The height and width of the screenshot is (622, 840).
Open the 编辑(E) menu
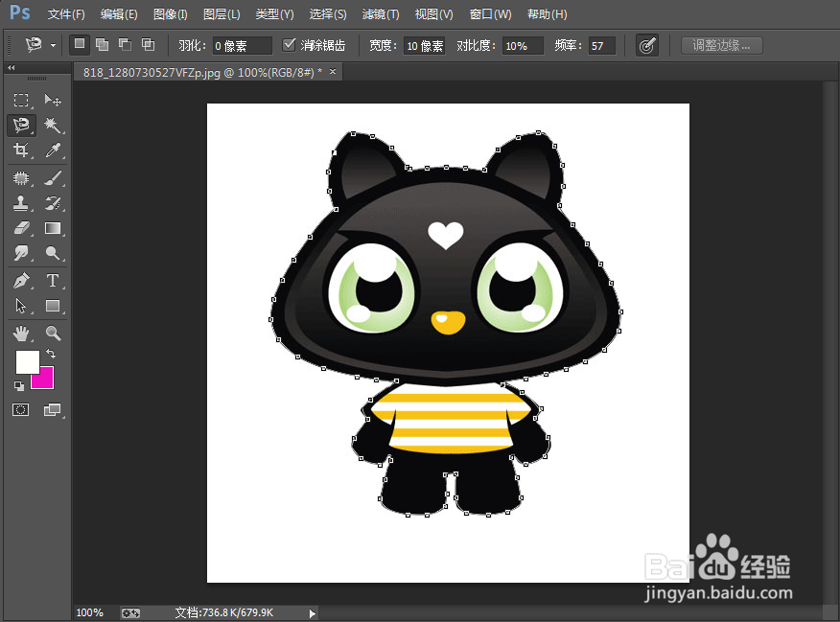click(119, 14)
